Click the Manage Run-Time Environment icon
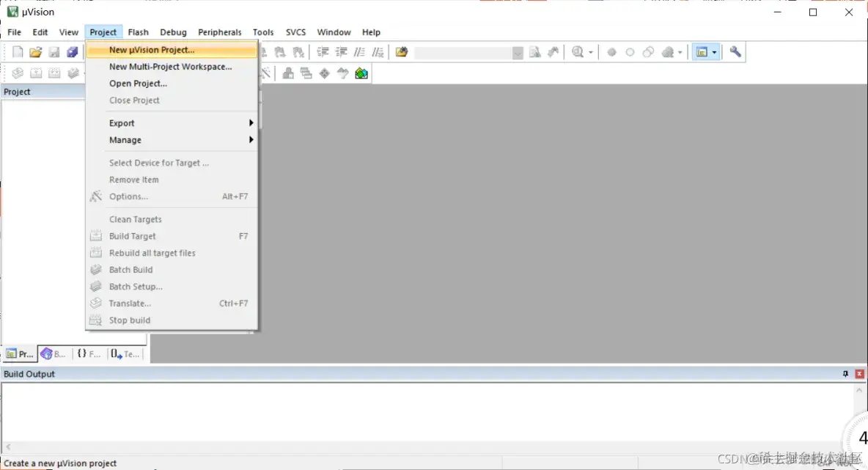The width and height of the screenshot is (868, 470). (x=324, y=73)
